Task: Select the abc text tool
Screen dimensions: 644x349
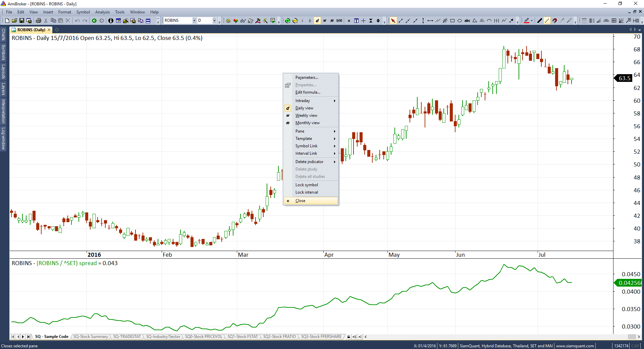Action: 467,21
